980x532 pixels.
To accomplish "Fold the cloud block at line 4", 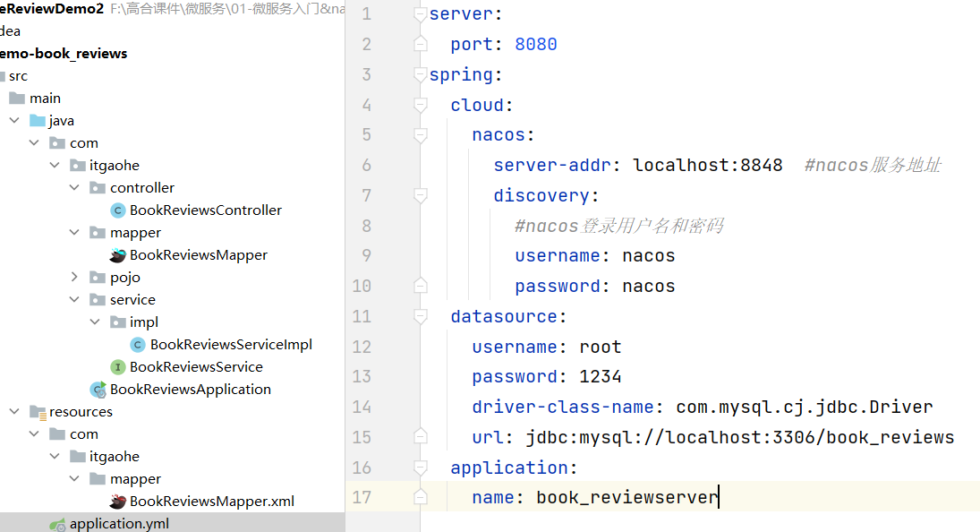I will [x=421, y=105].
